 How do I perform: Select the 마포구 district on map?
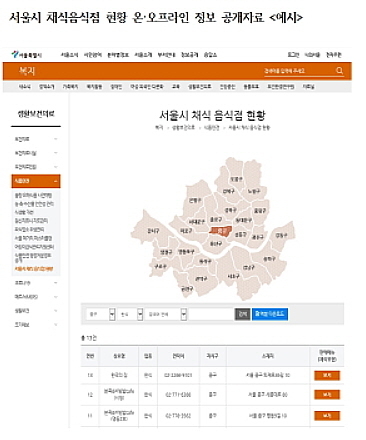tap(186, 231)
